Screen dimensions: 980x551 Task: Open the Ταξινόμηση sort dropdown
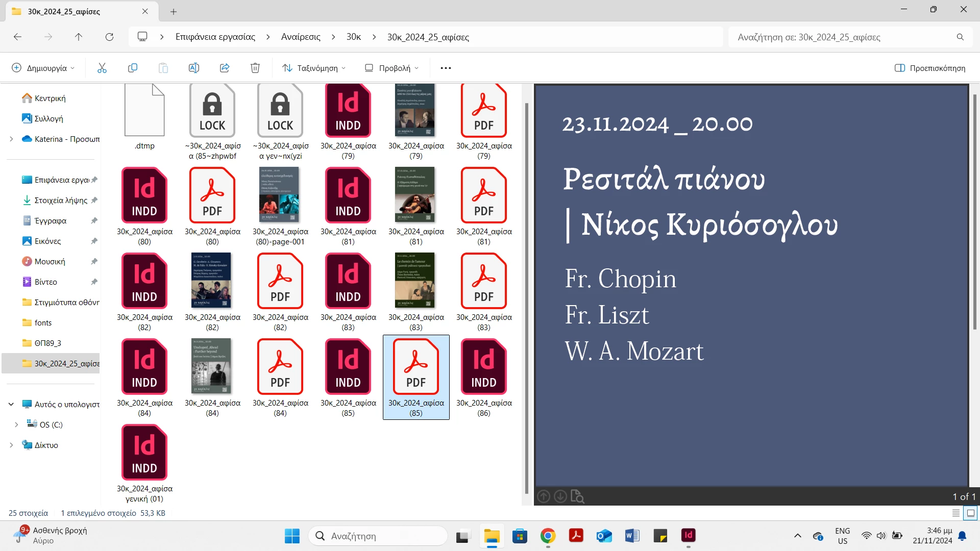pos(314,68)
